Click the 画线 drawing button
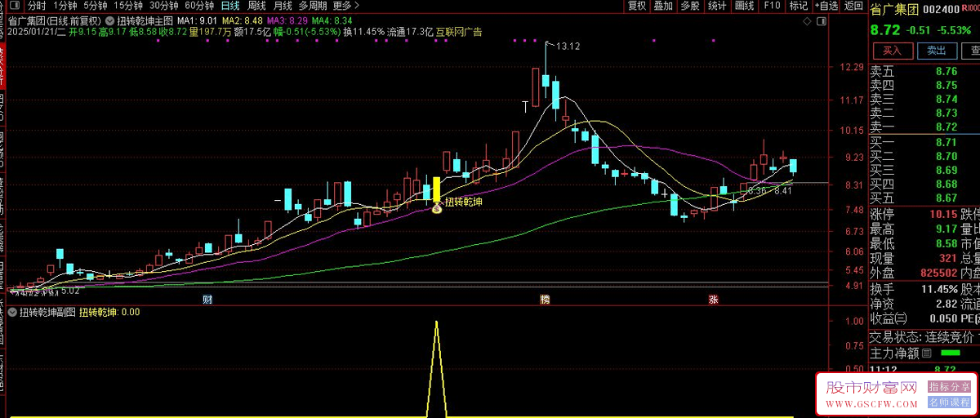 [x=744, y=6]
